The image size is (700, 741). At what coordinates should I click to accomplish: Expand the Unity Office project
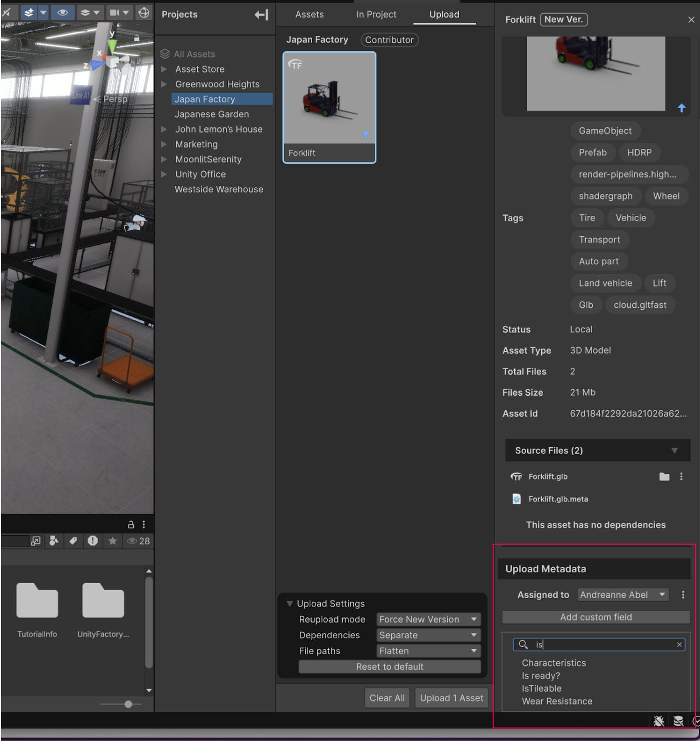pos(164,174)
